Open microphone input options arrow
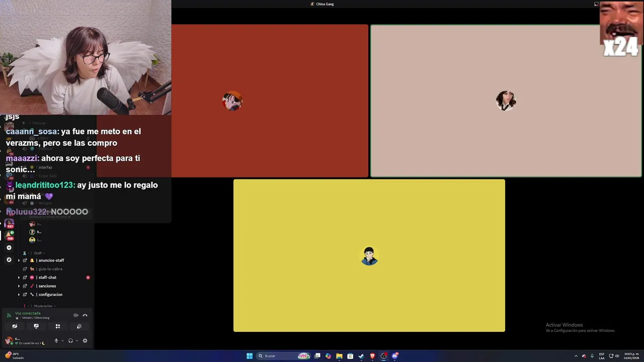This screenshot has width=644, height=362. coord(62,340)
